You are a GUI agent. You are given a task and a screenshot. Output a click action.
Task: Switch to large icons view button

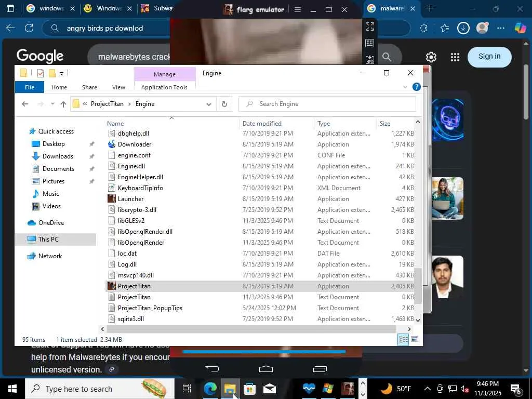pyautogui.click(x=414, y=339)
